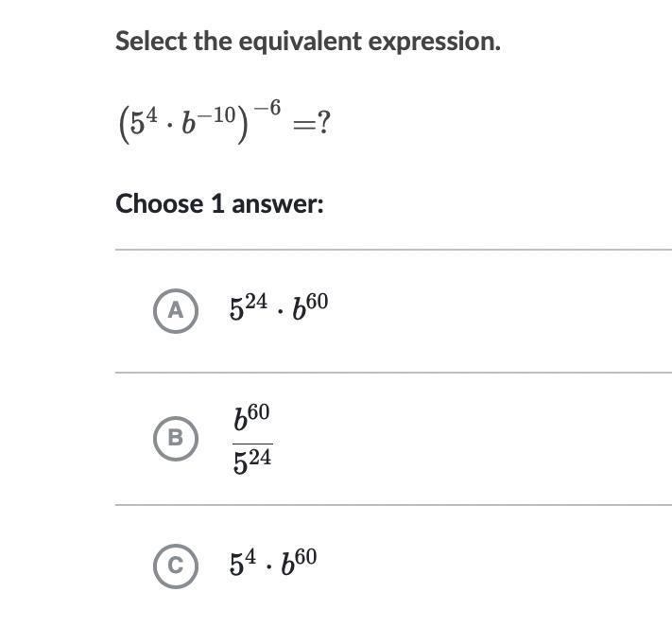Select radio button A
Screen dimensions: 672x627
point(175,310)
